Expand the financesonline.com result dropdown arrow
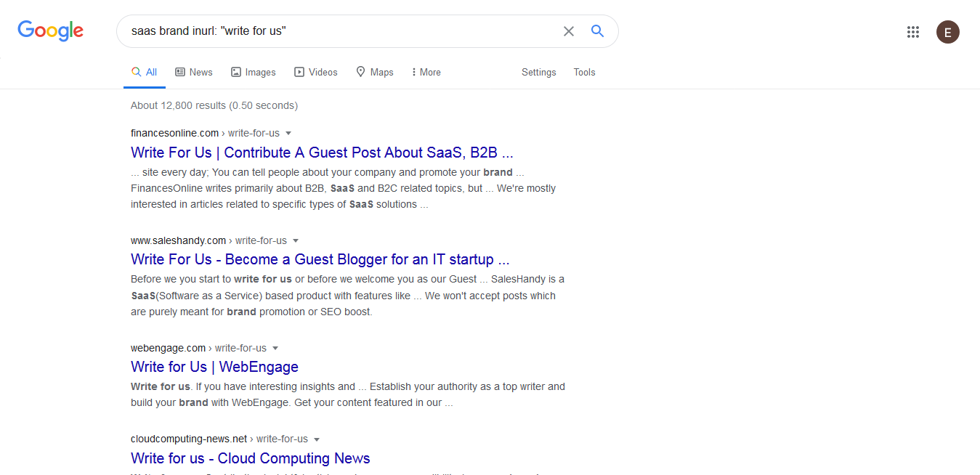The width and height of the screenshot is (980, 475). click(x=288, y=134)
